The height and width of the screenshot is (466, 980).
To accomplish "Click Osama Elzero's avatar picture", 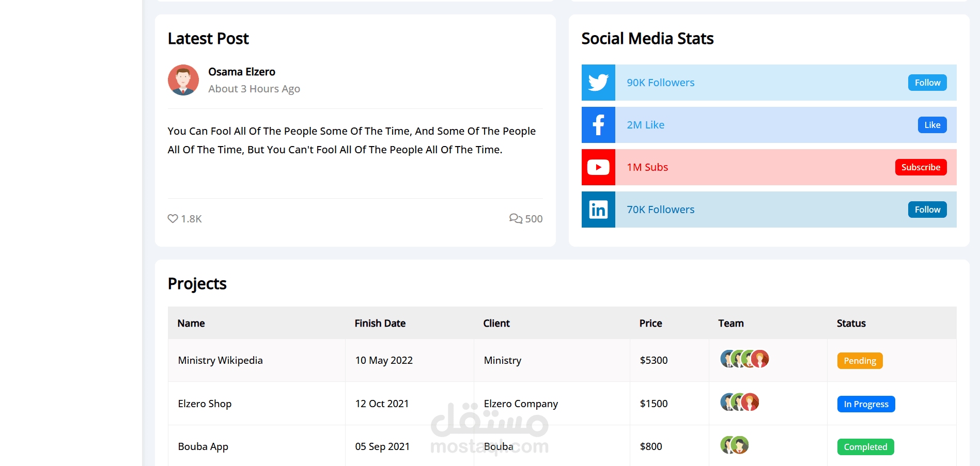I will point(183,80).
